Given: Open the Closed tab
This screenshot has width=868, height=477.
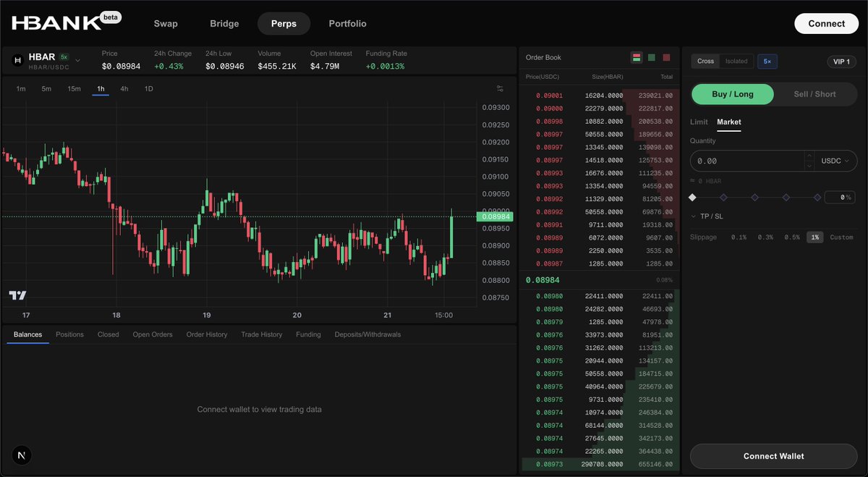Looking at the screenshot, I should (109, 334).
